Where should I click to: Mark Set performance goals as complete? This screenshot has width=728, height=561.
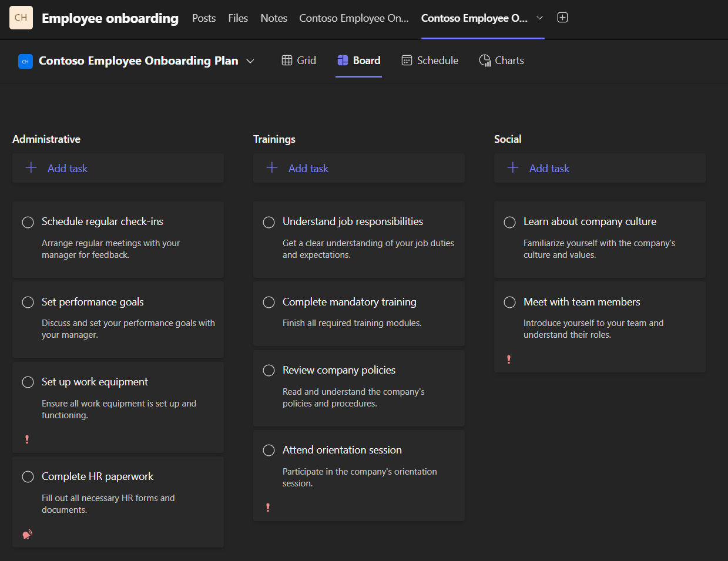[x=28, y=302]
